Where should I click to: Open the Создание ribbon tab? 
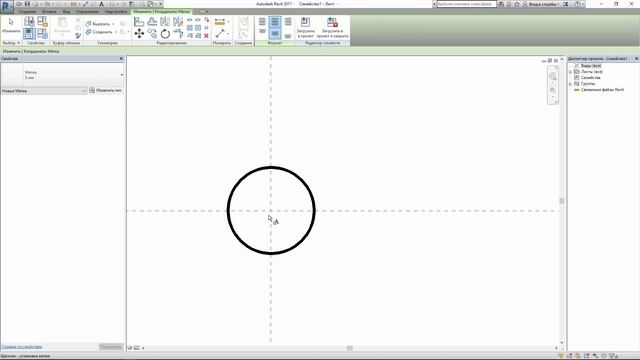click(27, 11)
